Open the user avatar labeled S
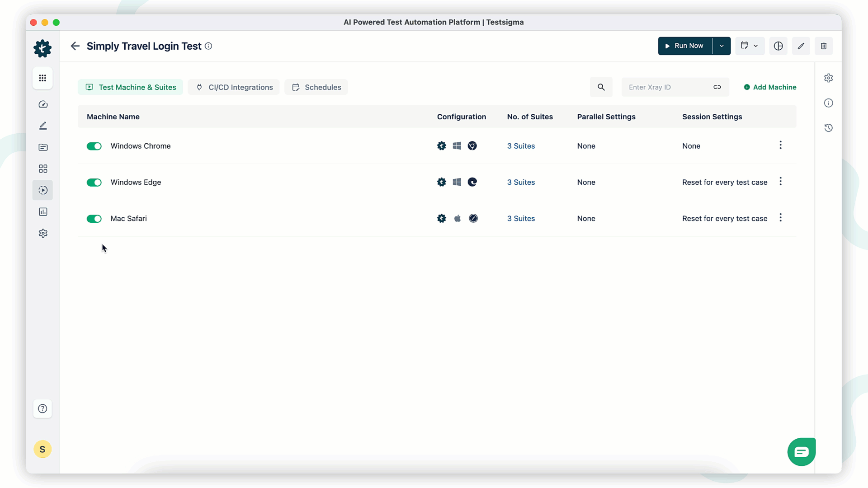 42,449
